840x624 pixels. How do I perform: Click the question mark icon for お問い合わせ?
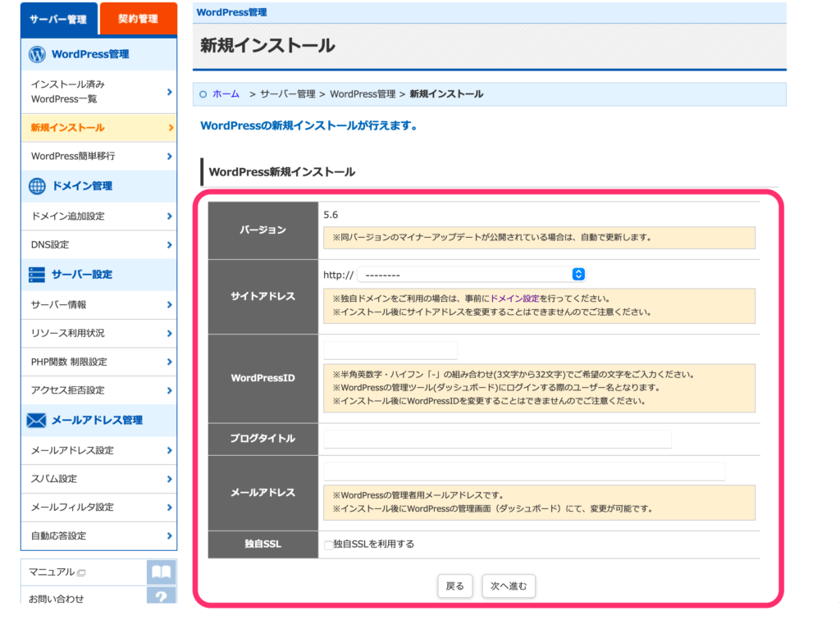click(x=162, y=595)
